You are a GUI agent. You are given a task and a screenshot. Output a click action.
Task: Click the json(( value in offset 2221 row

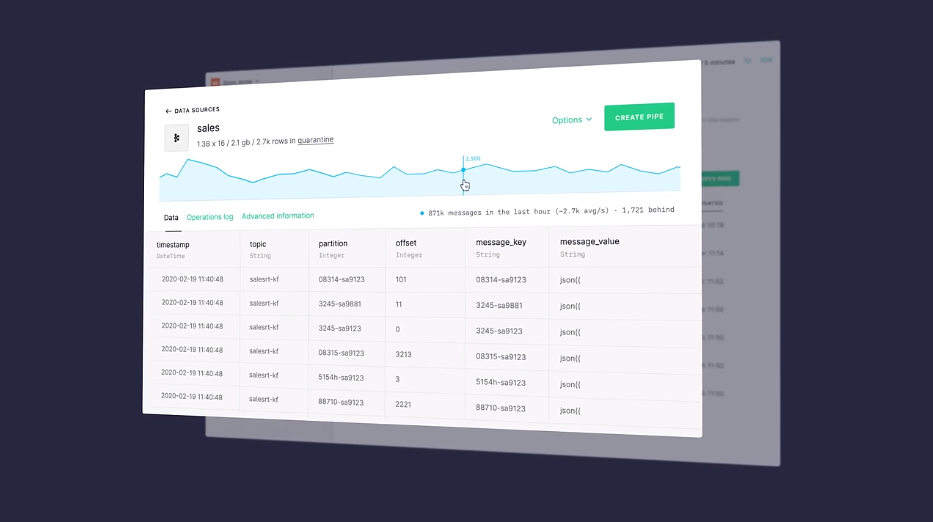click(x=570, y=411)
